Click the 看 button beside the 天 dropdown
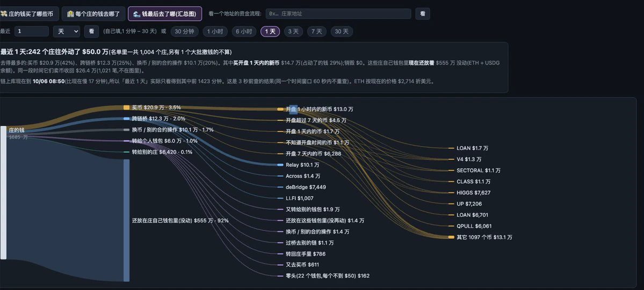This screenshot has height=290, width=644. coord(92,31)
